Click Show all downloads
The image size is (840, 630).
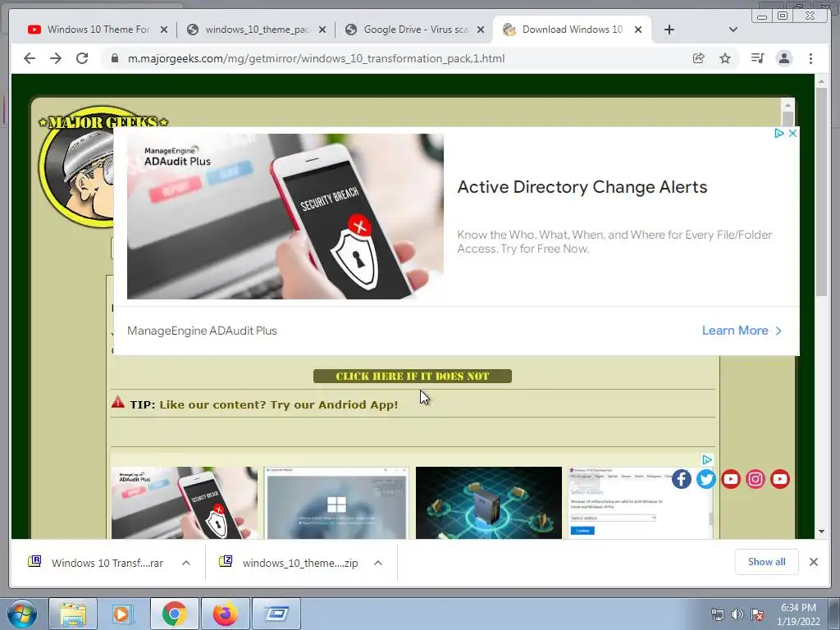click(x=767, y=561)
